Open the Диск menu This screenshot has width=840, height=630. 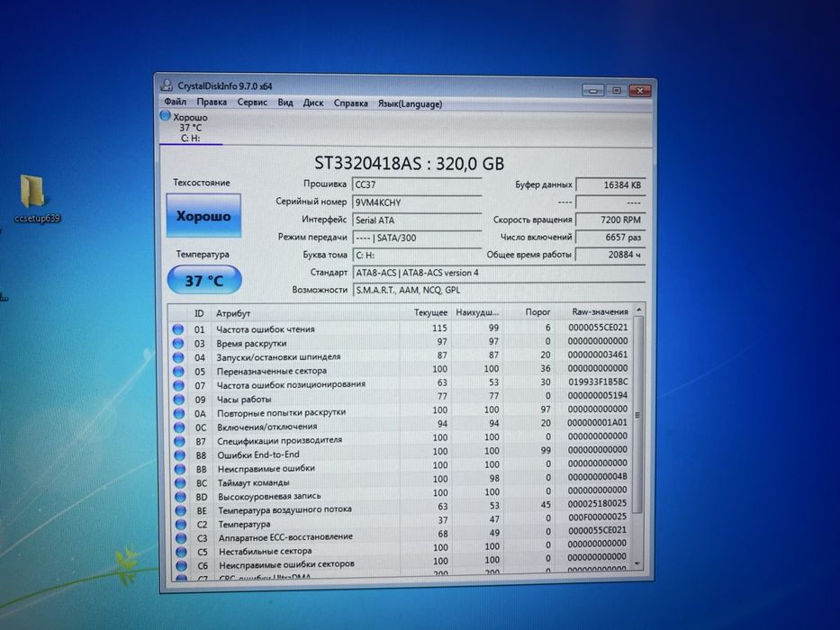(312, 103)
